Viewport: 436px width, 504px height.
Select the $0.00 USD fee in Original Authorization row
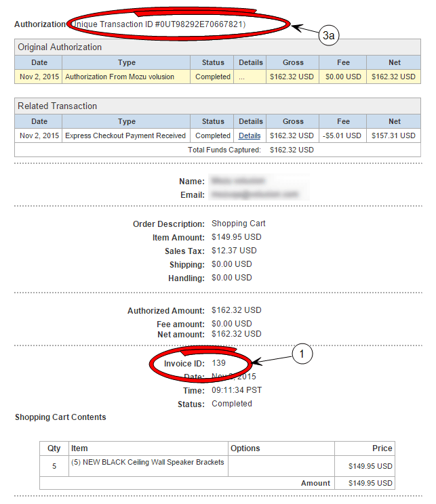[343, 77]
